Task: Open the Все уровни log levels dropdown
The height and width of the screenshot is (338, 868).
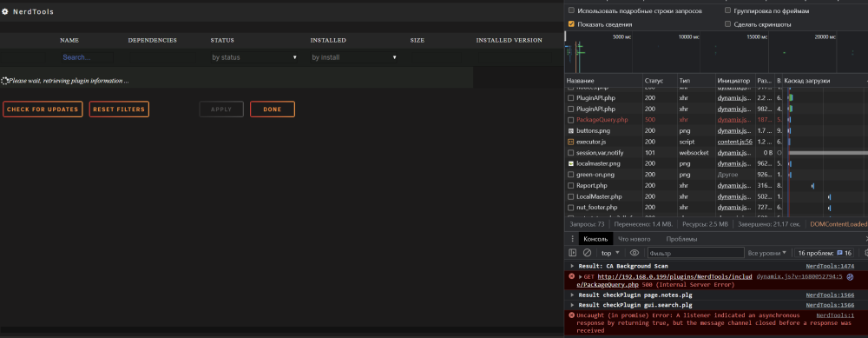Action: pos(766,253)
